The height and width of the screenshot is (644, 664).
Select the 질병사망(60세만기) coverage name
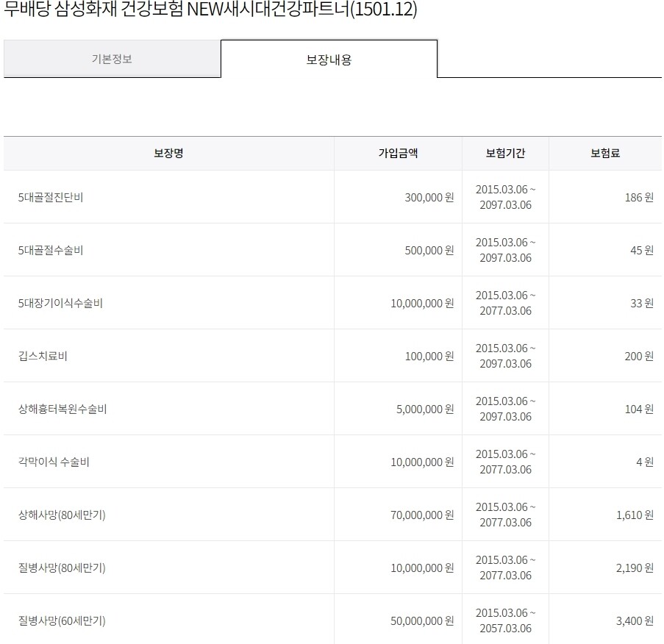[62, 620]
